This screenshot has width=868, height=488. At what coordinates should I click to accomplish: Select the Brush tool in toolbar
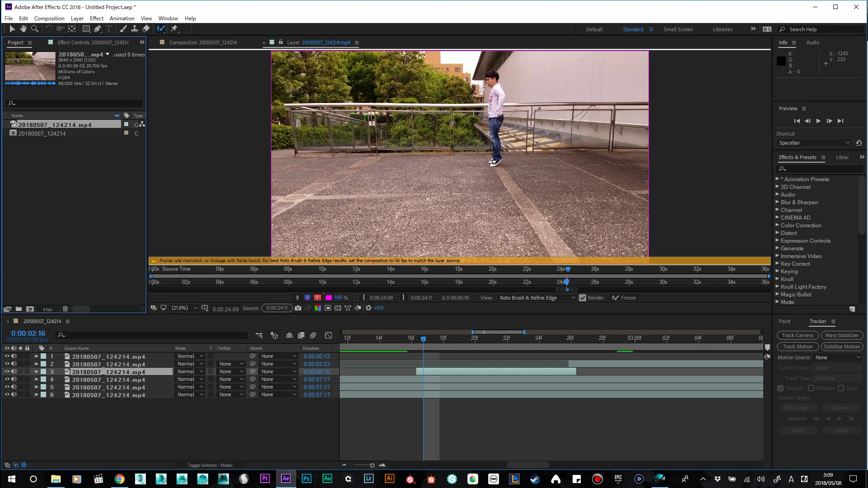pyautogui.click(x=123, y=29)
